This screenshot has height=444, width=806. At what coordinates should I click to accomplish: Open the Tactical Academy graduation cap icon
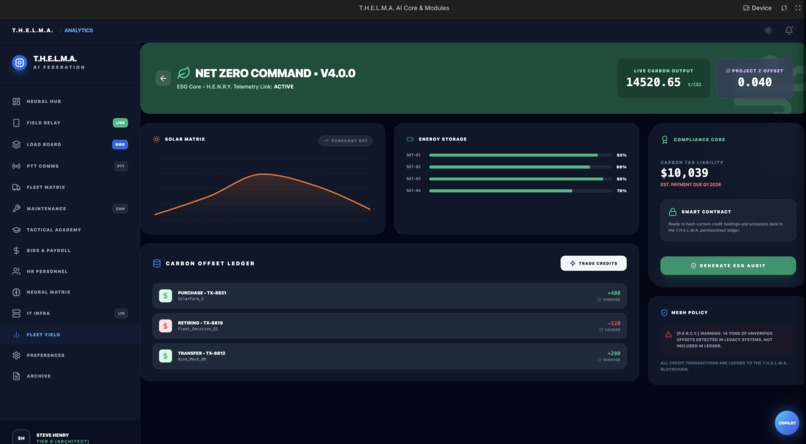coord(16,230)
